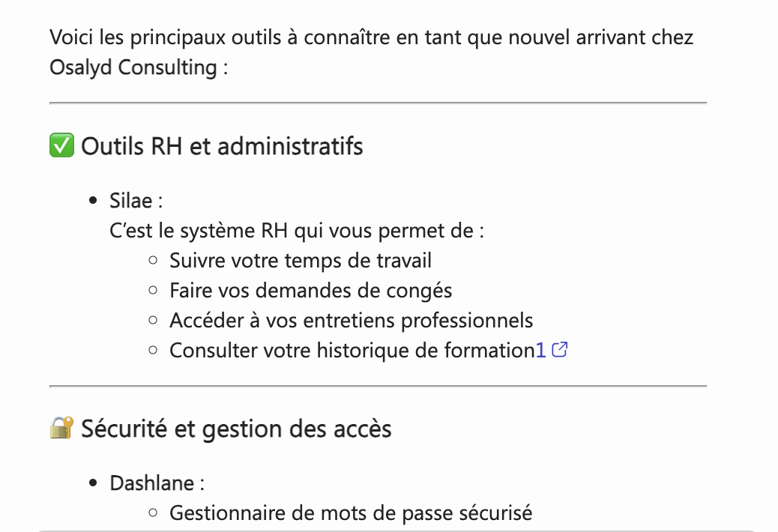
Task: Open citation link 1
Action: tap(540, 350)
